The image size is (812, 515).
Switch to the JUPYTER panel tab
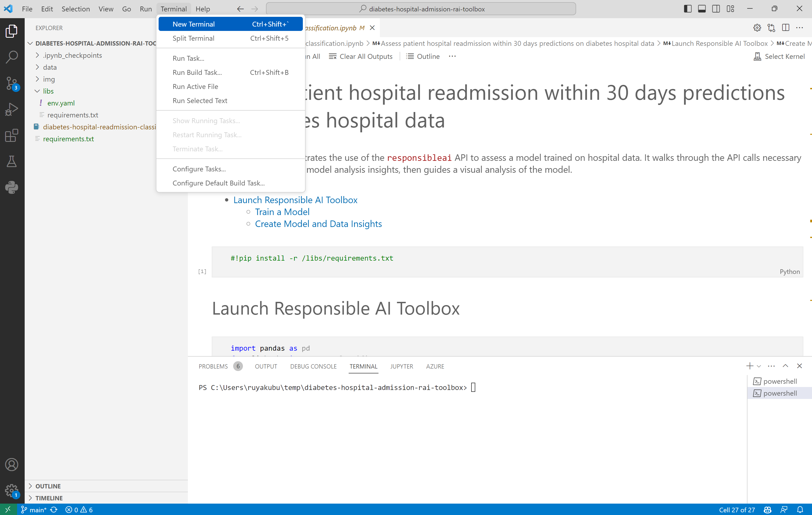tap(401, 366)
